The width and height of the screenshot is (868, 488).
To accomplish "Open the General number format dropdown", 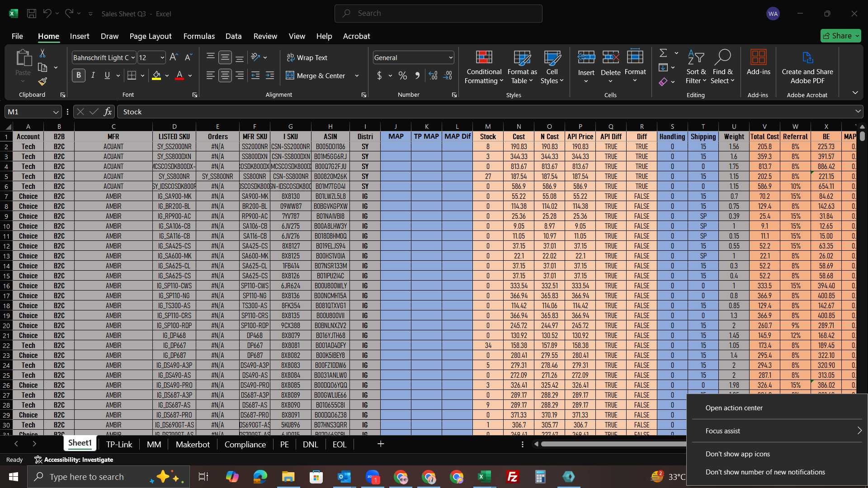I will pos(451,58).
